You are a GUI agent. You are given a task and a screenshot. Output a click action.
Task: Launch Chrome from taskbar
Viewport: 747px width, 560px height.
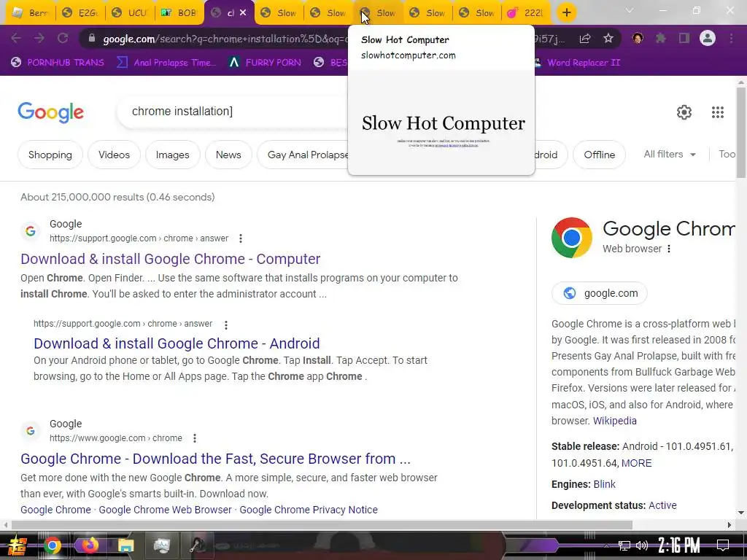pyautogui.click(x=53, y=545)
